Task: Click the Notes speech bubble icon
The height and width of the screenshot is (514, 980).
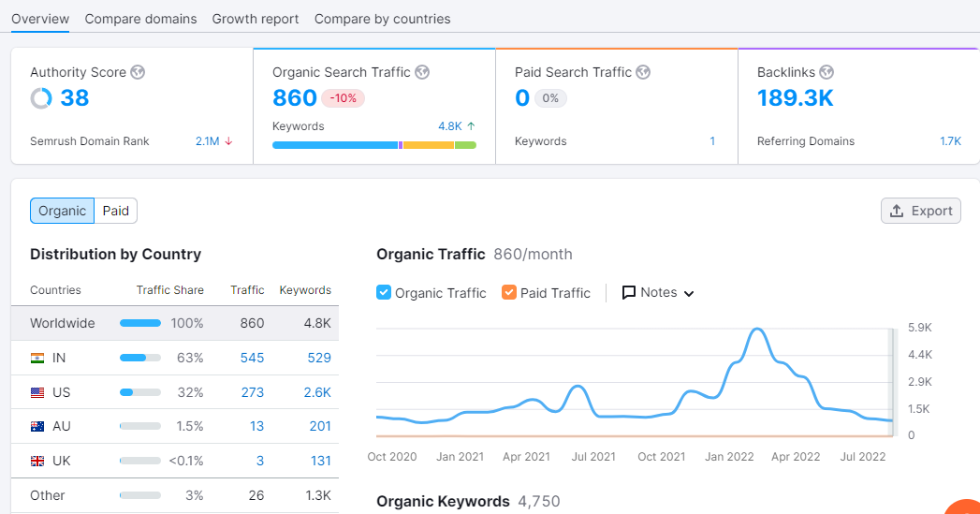Action: [629, 293]
